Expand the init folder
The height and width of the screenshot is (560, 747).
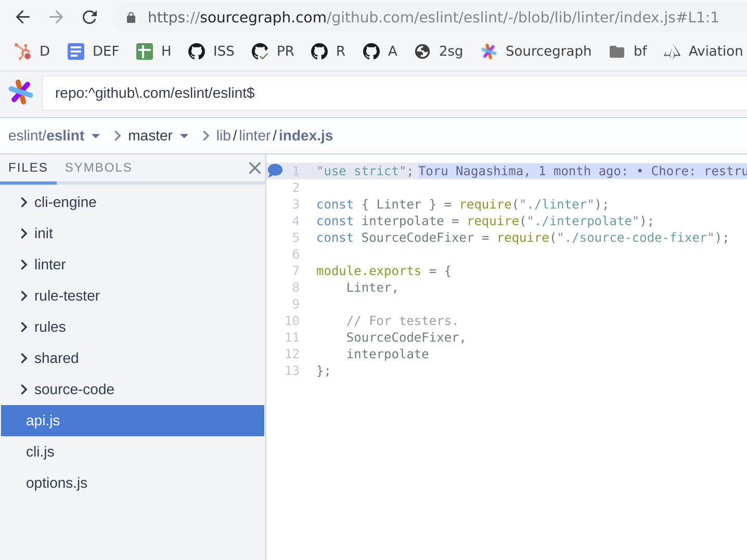point(133,233)
